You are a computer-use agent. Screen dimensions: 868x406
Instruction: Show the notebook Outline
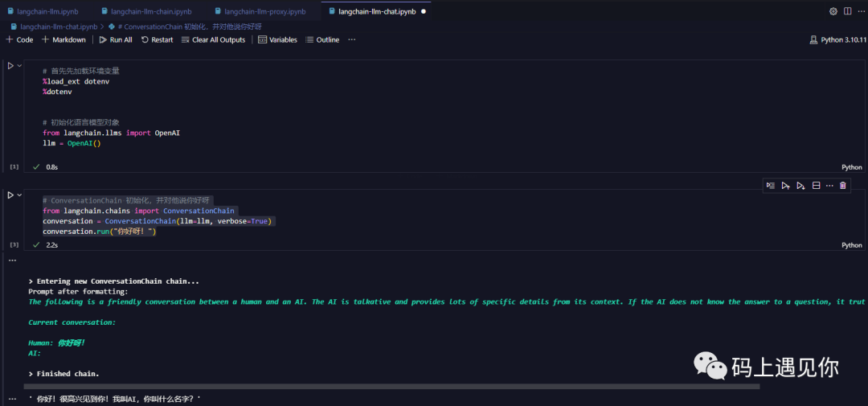point(322,40)
